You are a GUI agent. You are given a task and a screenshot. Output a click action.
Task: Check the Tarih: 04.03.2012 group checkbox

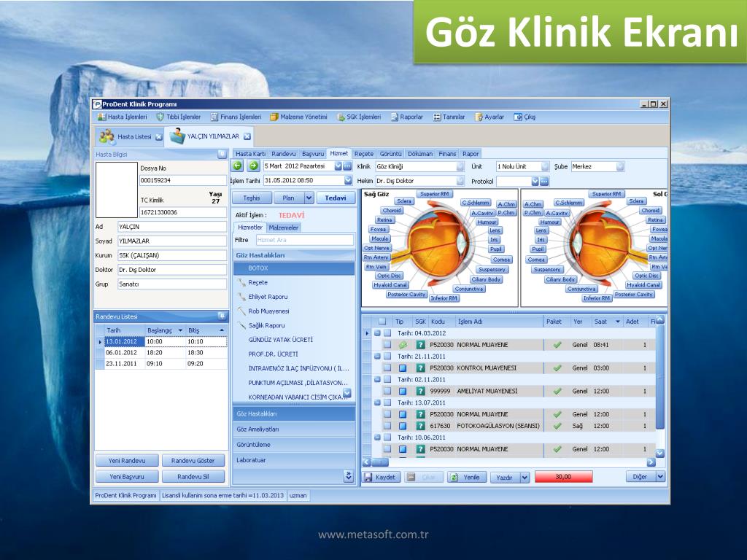387,333
